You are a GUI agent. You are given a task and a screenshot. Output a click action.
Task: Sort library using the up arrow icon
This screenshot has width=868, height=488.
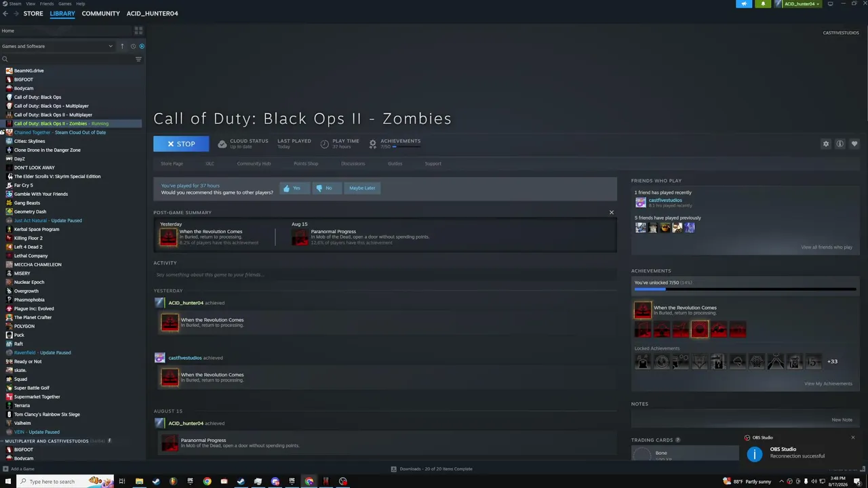point(122,46)
